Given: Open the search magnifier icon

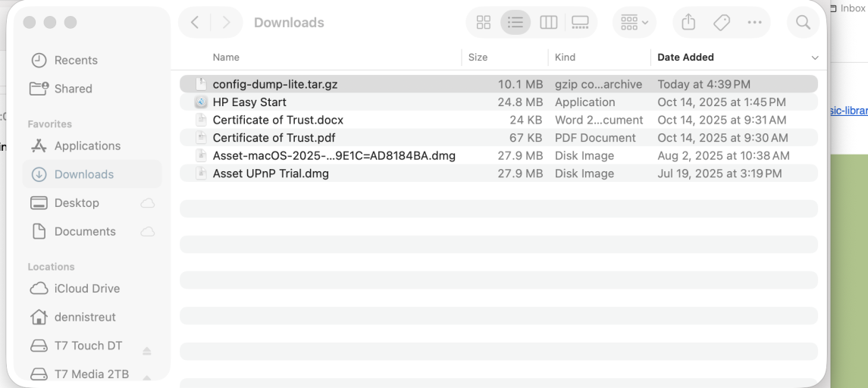Looking at the screenshot, I should 803,23.
